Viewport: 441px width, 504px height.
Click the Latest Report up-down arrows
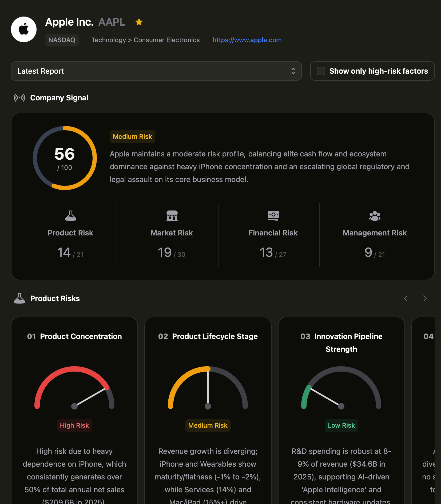(x=293, y=71)
